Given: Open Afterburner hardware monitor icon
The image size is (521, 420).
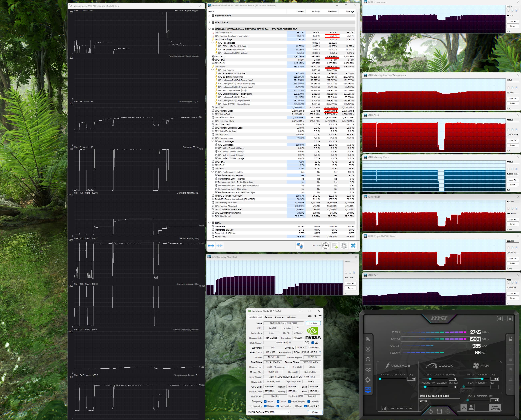Looking at the screenshot, I should click(368, 390).
